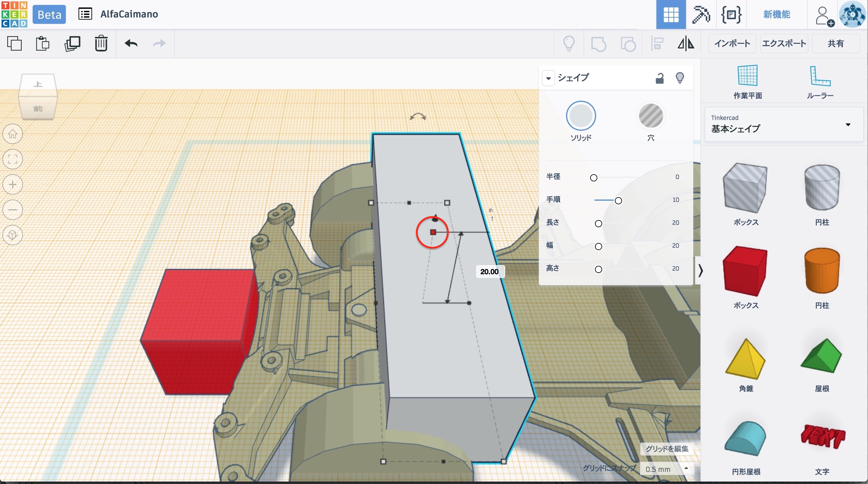
Task: Set shape to solid (ソリッド)
Action: (x=580, y=116)
